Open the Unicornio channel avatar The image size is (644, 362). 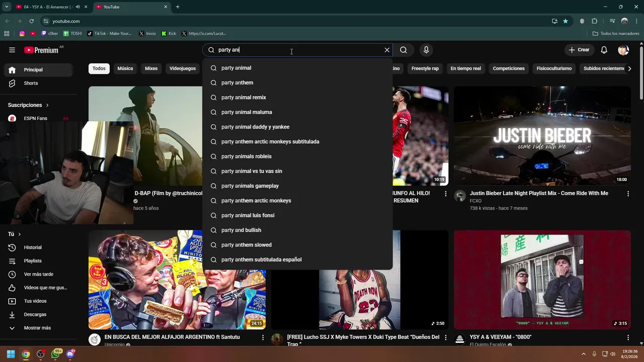pyautogui.click(x=95, y=339)
